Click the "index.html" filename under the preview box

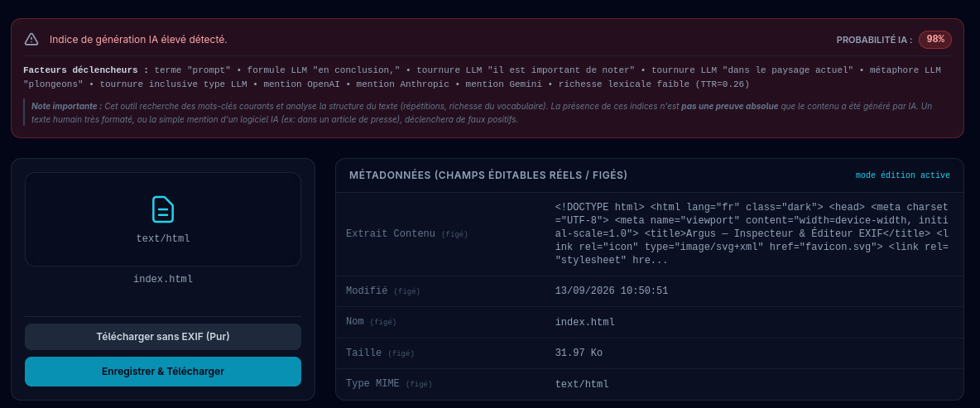coord(163,279)
